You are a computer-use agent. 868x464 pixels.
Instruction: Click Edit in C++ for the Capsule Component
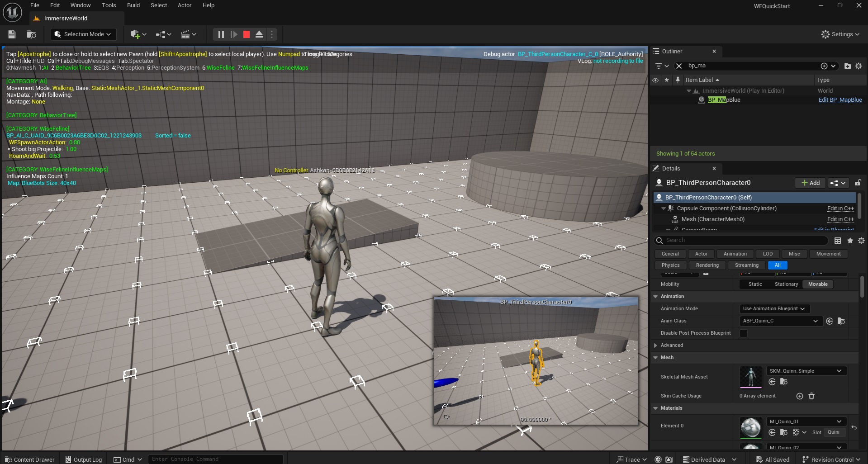[840, 208]
